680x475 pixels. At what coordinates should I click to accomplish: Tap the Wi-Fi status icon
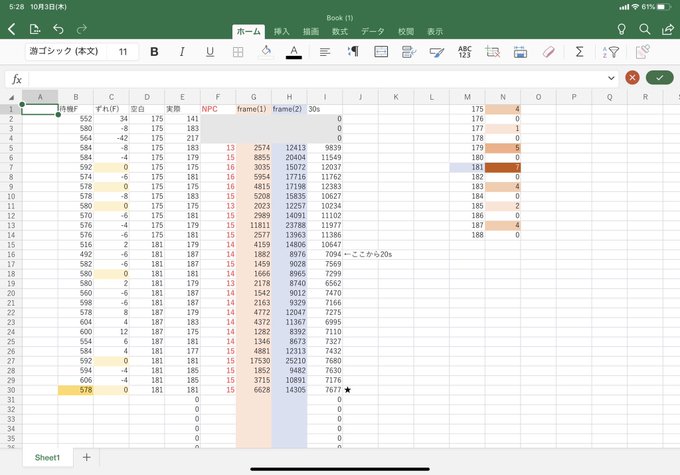pyautogui.click(x=635, y=7)
